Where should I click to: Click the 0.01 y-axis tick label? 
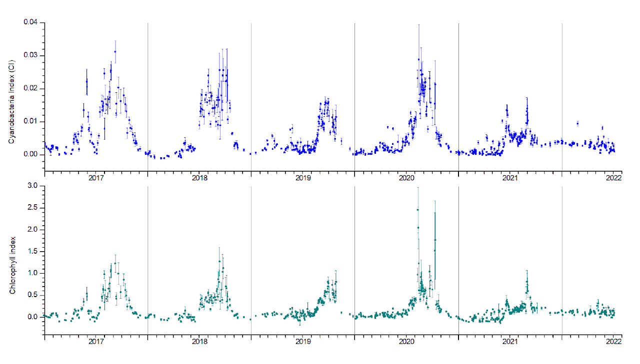pyautogui.click(x=30, y=121)
